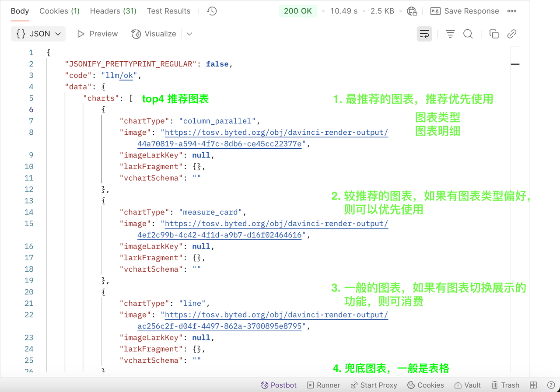Switch to the Body tab
Screen dimensions: 560x392
point(20,11)
